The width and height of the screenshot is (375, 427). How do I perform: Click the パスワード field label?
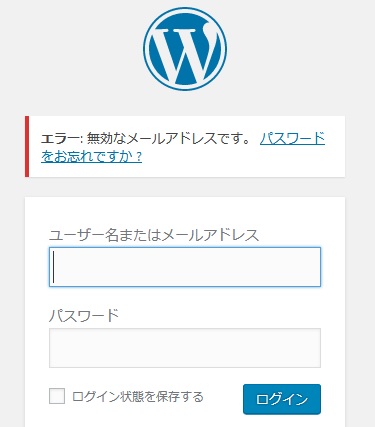tap(84, 315)
